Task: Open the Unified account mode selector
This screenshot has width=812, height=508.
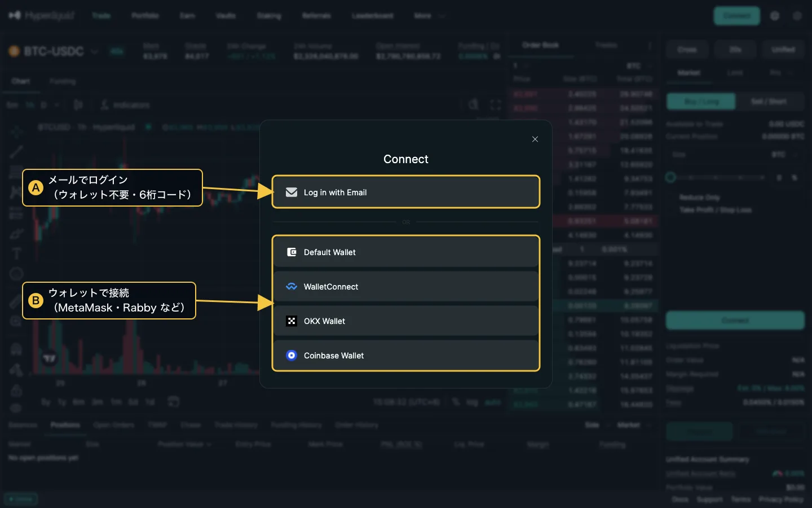Action: (x=783, y=50)
